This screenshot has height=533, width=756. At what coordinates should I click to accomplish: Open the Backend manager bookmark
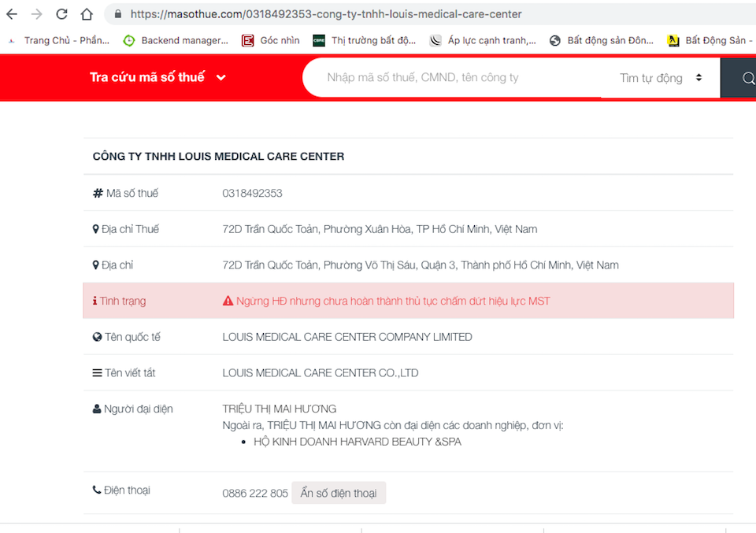tap(176, 40)
